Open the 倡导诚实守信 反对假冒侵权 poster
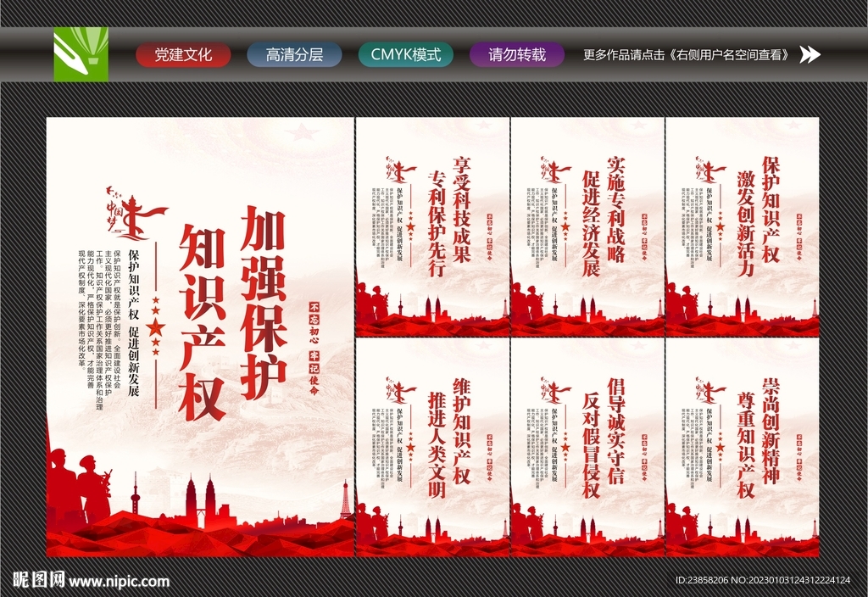This screenshot has width=868, height=597. [587, 448]
